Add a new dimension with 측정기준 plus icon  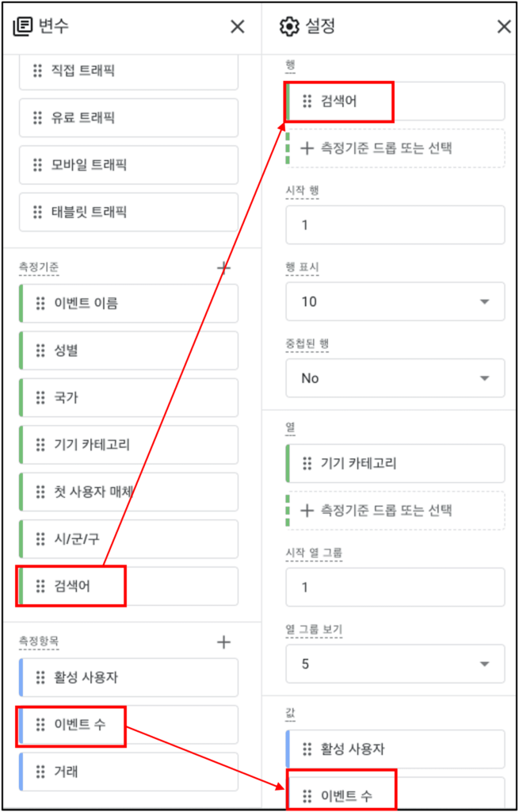pyautogui.click(x=223, y=267)
